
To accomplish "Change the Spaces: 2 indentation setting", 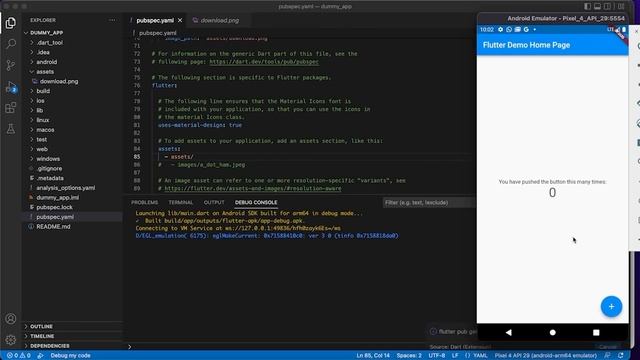I will click(x=409, y=356).
